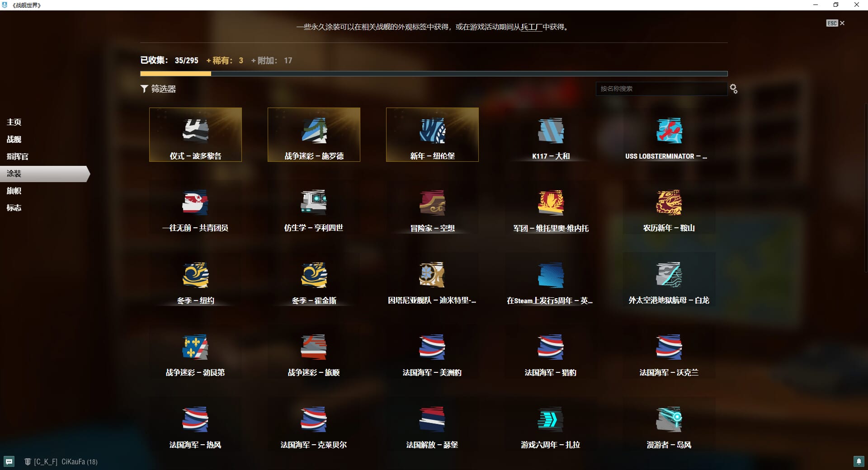This screenshot has width=868, height=470.
Task: Click the K117 – 大和 camouflage icon
Action: tap(551, 131)
